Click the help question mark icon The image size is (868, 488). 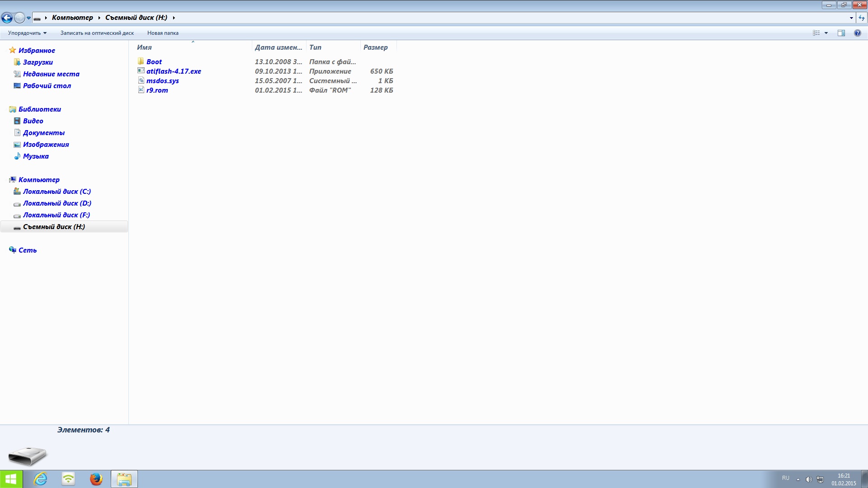[857, 33]
